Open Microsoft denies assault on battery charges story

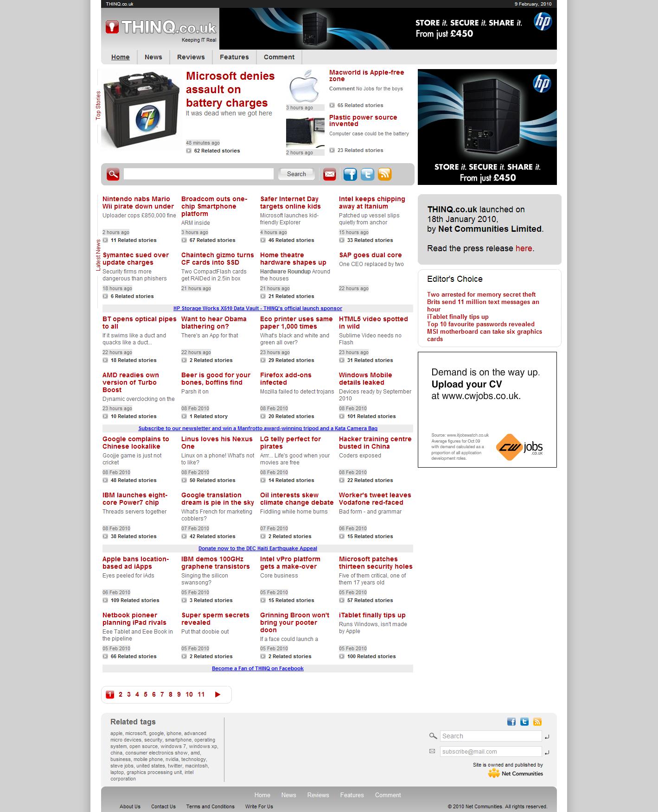[x=230, y=89]
